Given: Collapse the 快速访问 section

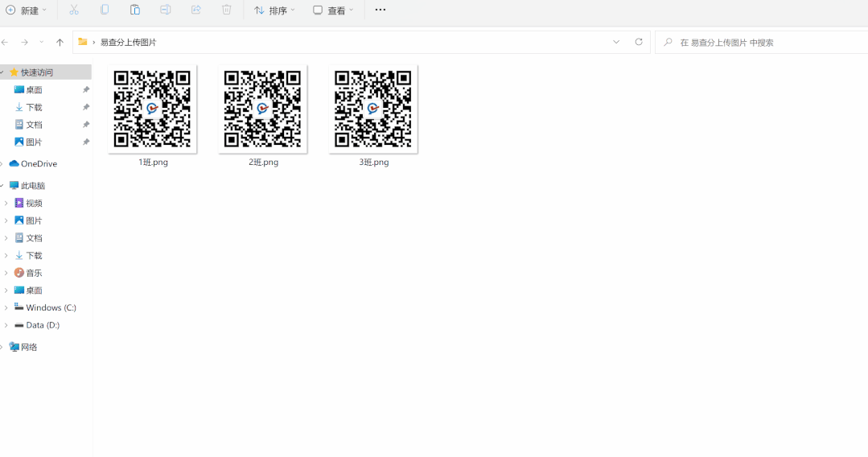Looking at the screenshot, I should click(2, 72).
